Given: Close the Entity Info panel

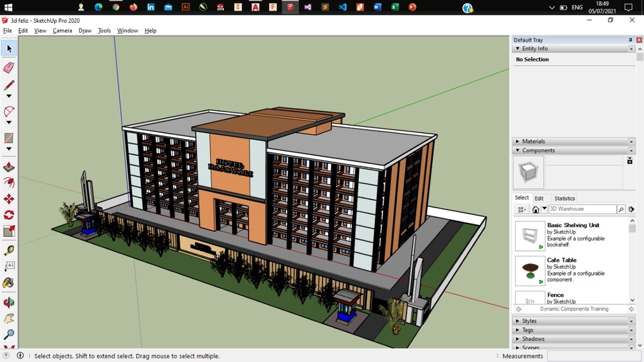Looking at the screenshot, I should 631,48.
